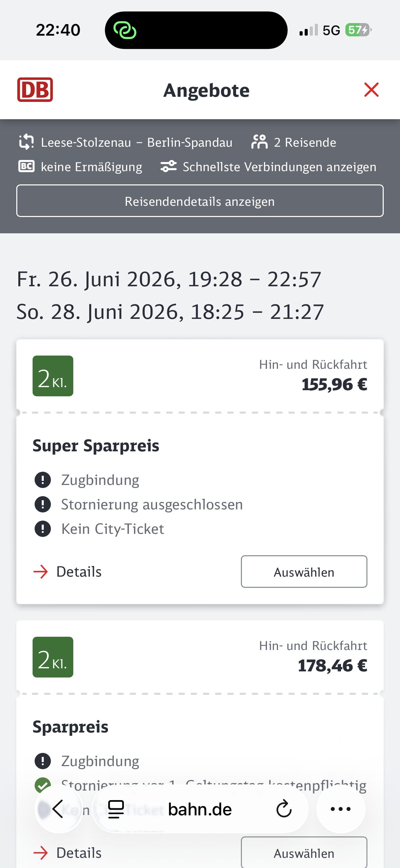Tap the 2. Klasse badge on 155,96 € offer
Image resolution: width=400 pixels, height=868 pixels.
pos(53,376)
